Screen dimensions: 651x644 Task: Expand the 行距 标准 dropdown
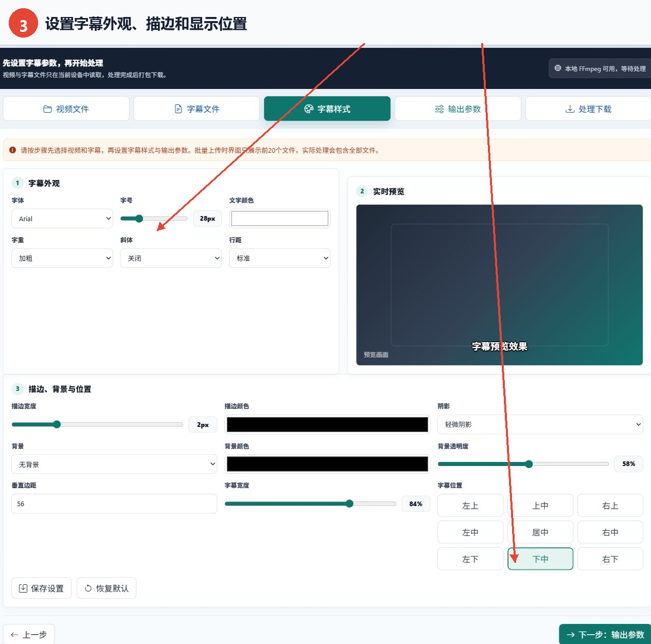coord(279,258)
